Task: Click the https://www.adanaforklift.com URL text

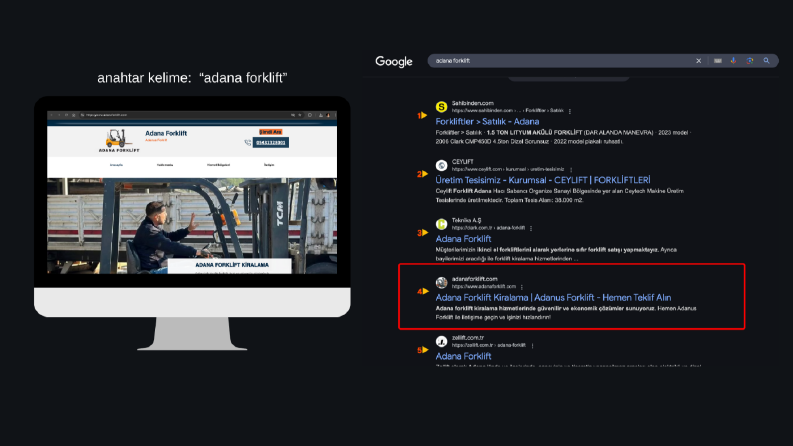Action: click(x=483, y=286)
